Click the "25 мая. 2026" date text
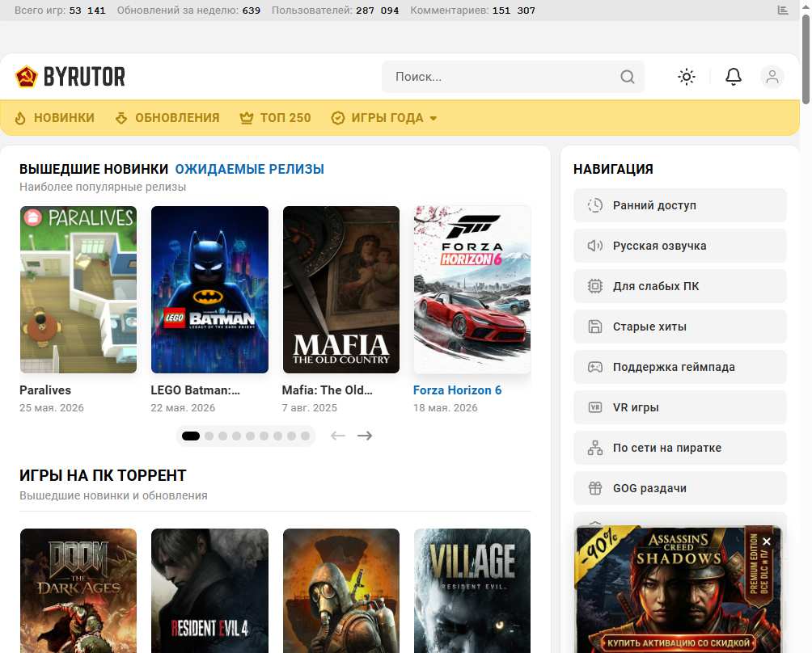This screenshot has height=653, width=812. [51, 408]
